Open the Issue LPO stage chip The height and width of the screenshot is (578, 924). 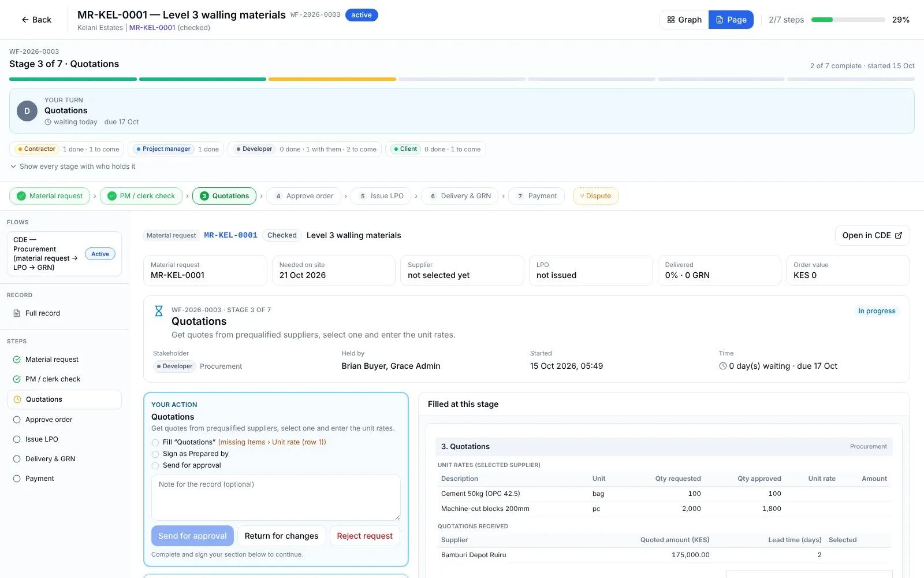coord(381,196)
